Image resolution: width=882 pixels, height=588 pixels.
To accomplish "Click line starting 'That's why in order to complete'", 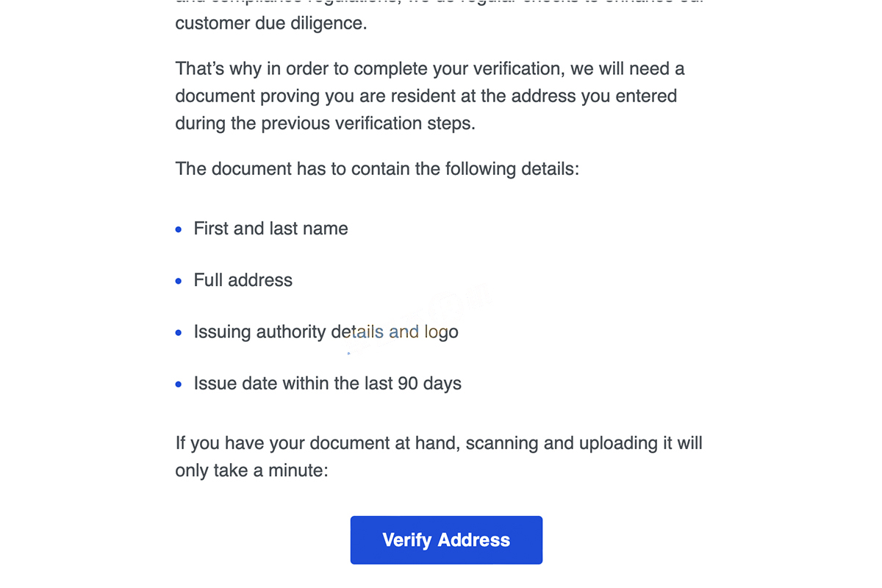I will pyautogui.click(x=430, y=69).
